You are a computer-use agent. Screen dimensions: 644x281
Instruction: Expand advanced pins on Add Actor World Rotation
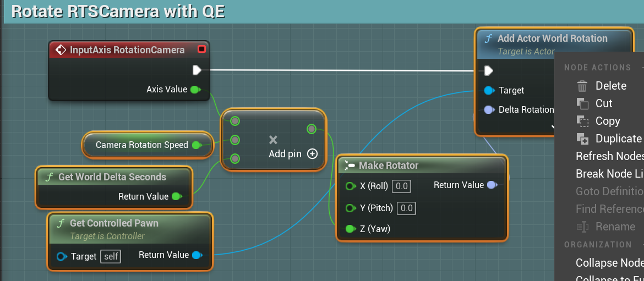point(553,128)
